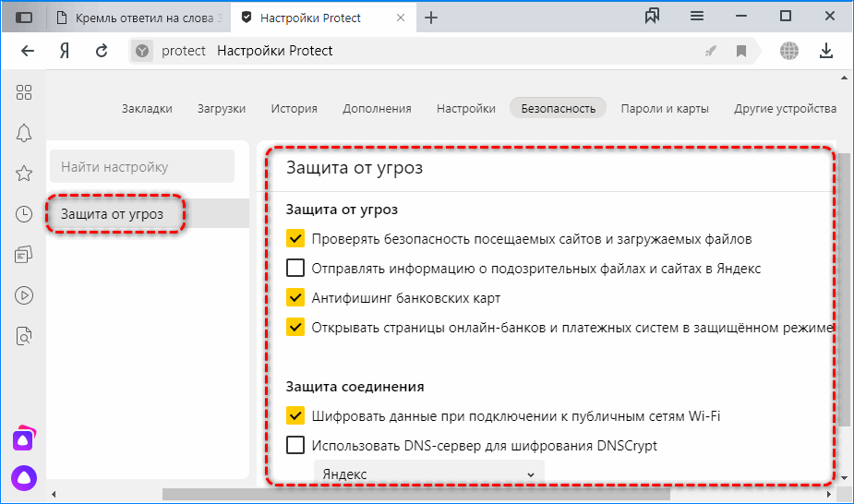The width and height of the screenshot is (854, 504).
Task: Open the Закладки section
Action: tap(147, 108)
